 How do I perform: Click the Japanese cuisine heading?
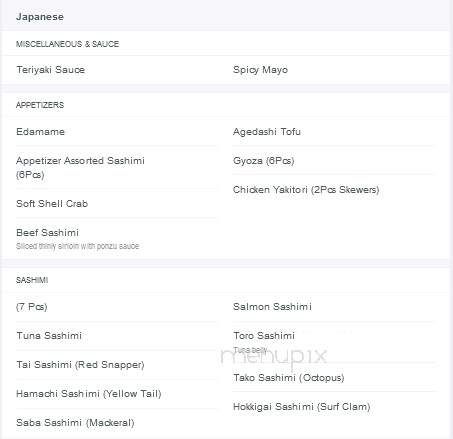click(40, 17)
